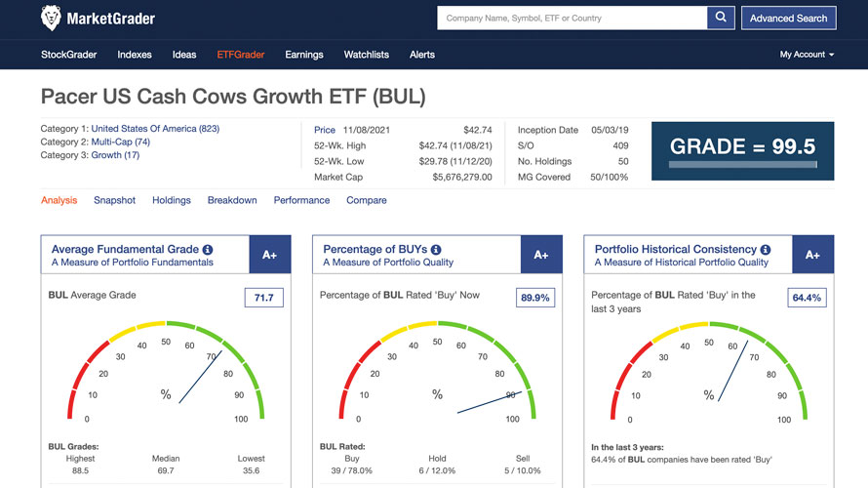Click the Price link

point(325,130)
